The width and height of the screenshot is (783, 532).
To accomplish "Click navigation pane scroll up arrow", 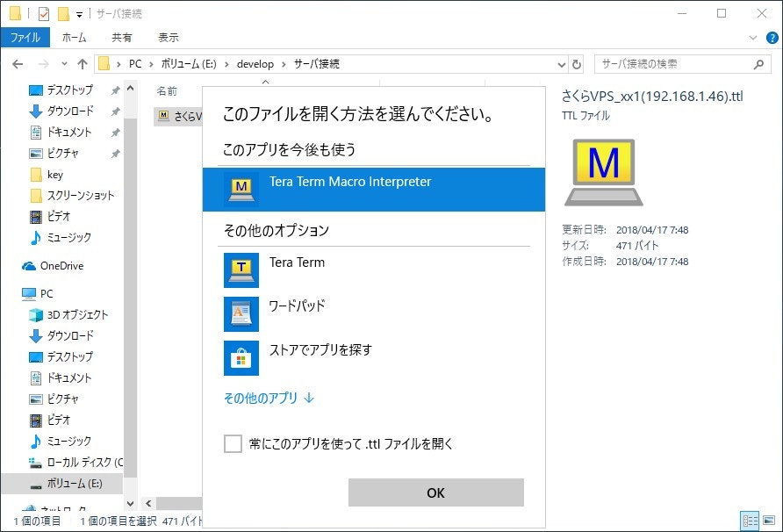I will click(130, 89).
